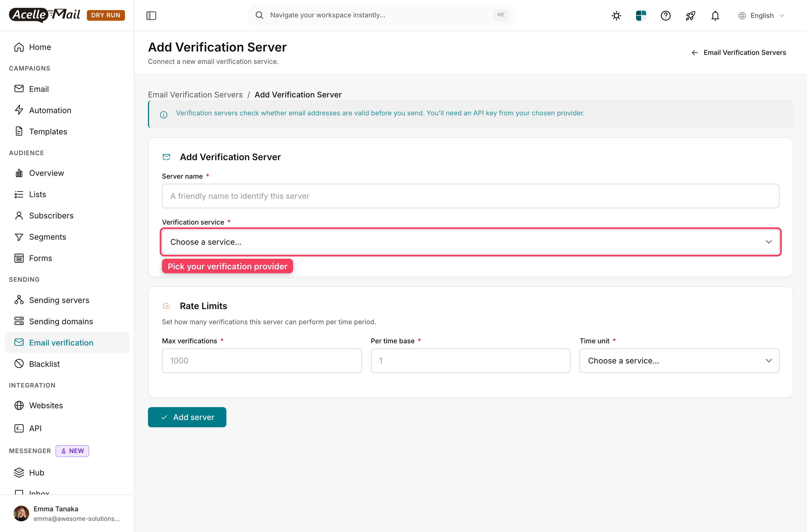Open notifications bell icon

715,16
